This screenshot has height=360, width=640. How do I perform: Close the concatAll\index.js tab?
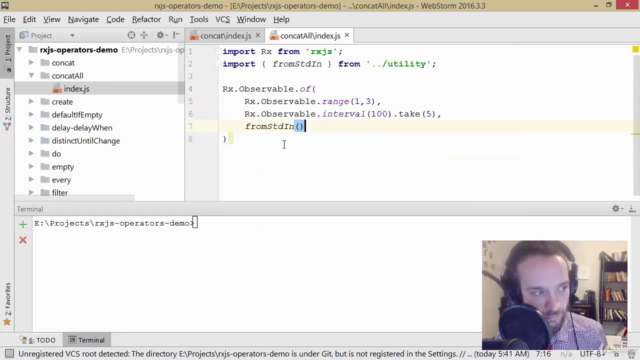click(347, 36)
